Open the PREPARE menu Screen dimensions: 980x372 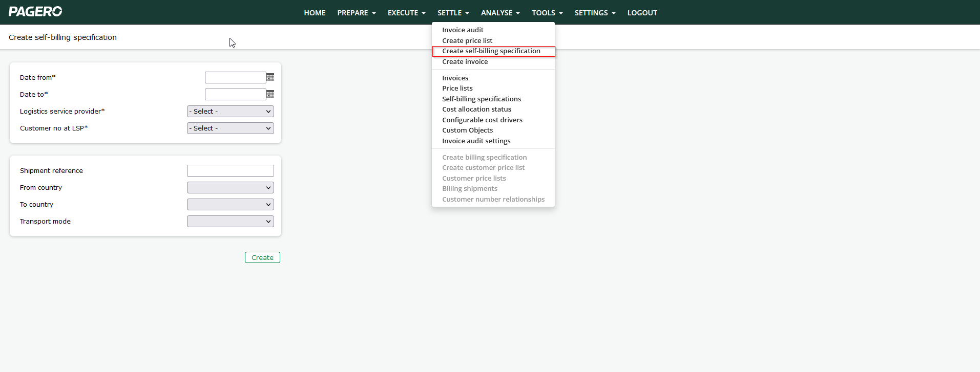coord(356,13)
